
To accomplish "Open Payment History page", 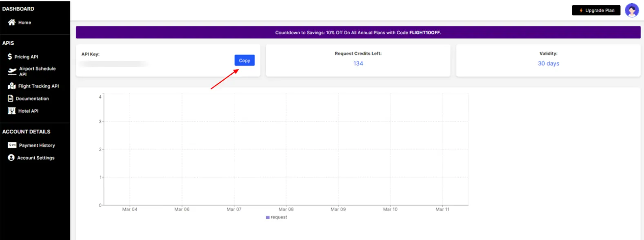I will pos(37,145).
